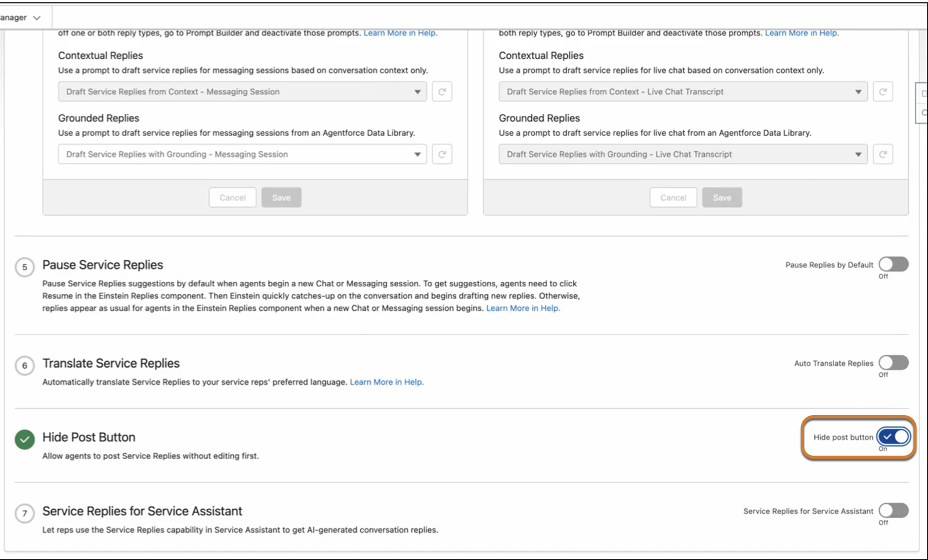Switch off the Hide post button toggle
The height and width of the screenshot is (560, 928).
click(893, 437)
